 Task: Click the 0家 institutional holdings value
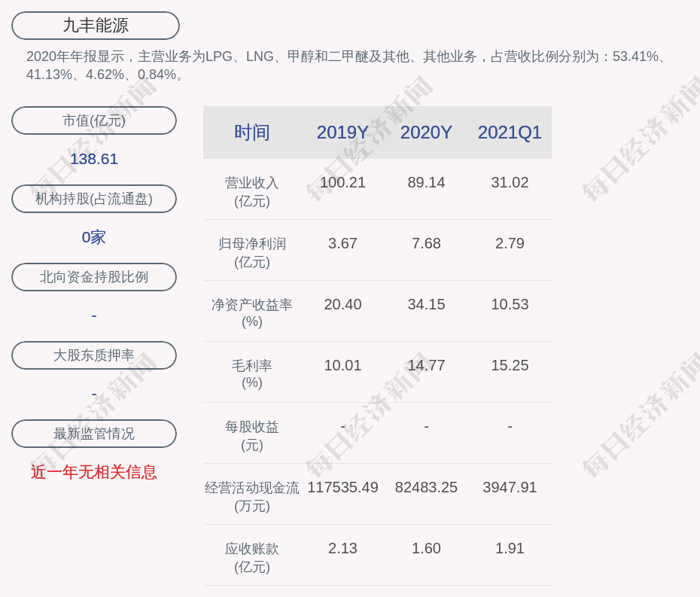pyautogui.click(x=94, y=237)
